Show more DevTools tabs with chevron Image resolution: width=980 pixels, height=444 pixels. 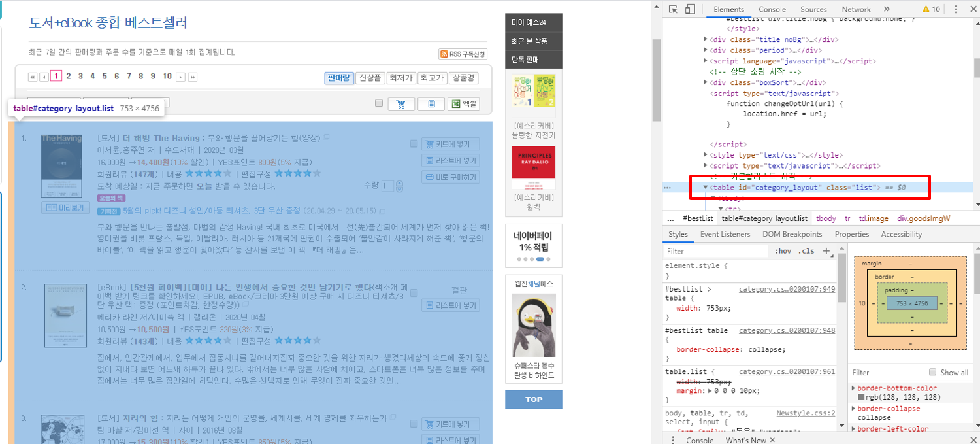(887, 9)
